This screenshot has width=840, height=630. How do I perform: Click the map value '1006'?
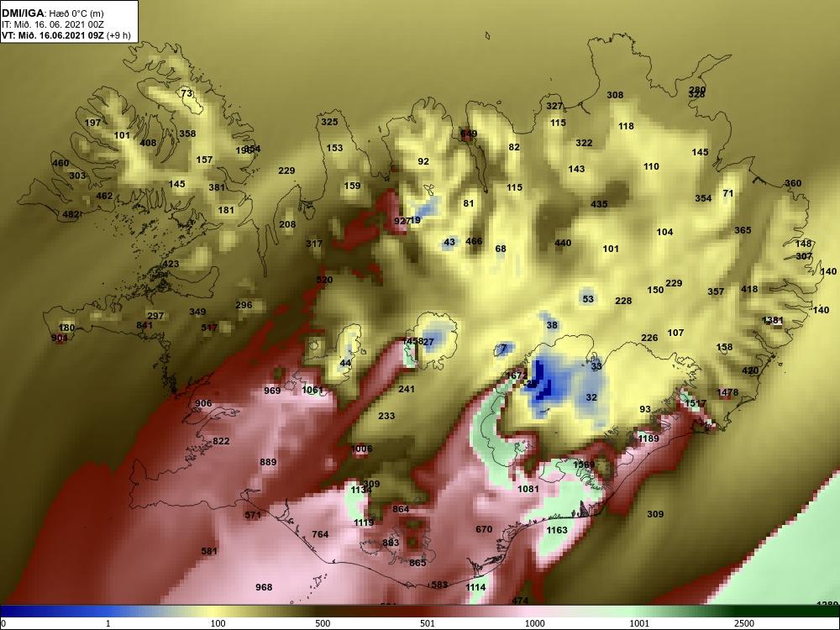click(x=361, y=449)
